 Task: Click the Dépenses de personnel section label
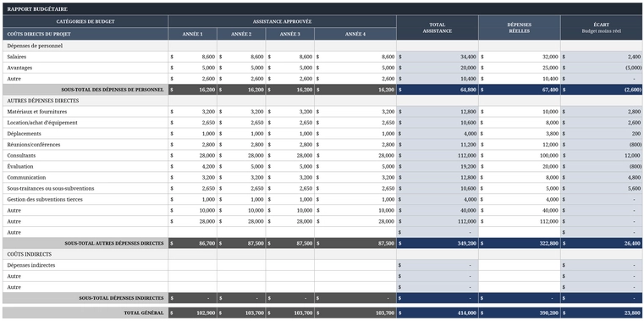coord(85,46)
